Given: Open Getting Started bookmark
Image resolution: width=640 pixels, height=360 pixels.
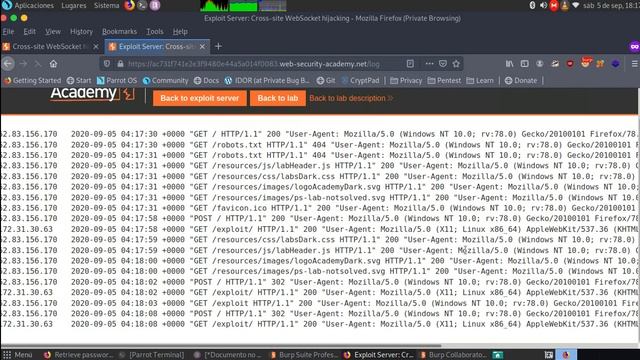Looking at the screenshot, I should pyautogui.click(x=32, y=80).
